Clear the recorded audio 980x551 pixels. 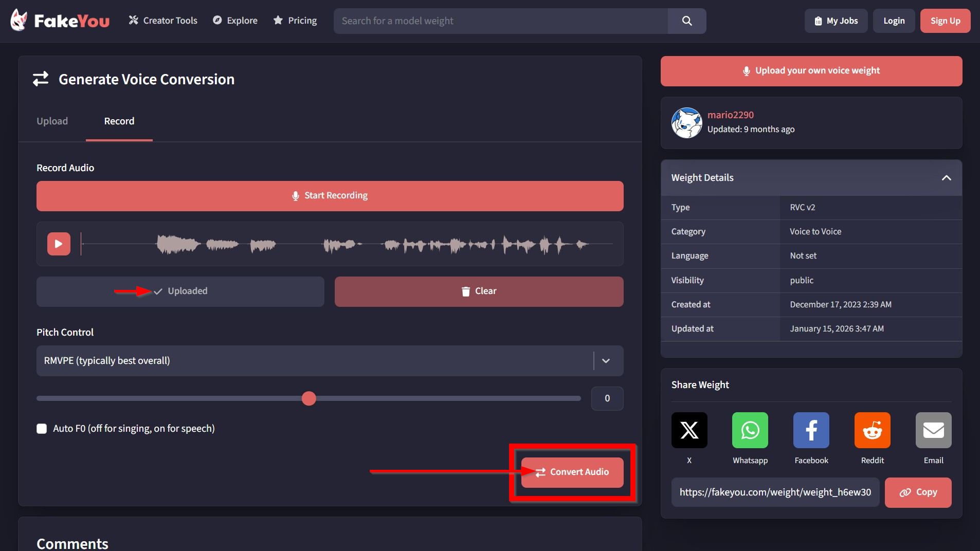479,291
